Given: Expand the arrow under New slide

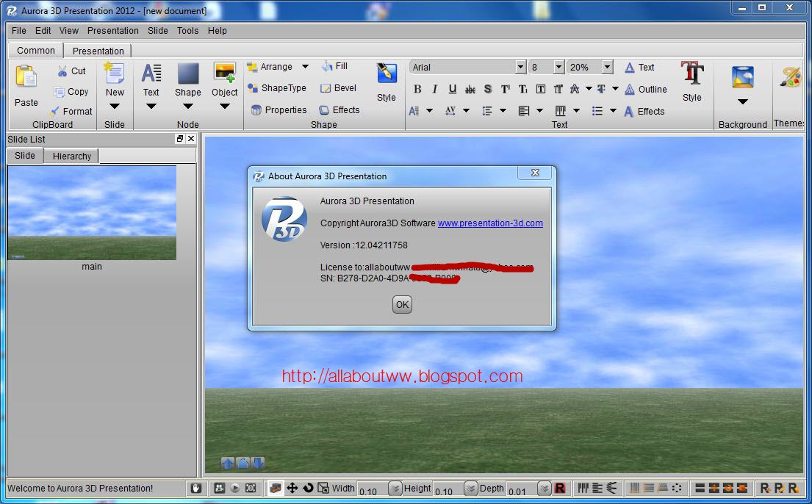Looking at the screenshot, I should pos(115,107).
